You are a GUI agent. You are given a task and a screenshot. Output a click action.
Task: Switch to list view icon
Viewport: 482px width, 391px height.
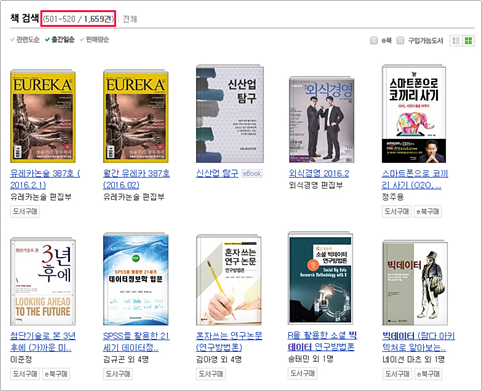click(456, 41)
